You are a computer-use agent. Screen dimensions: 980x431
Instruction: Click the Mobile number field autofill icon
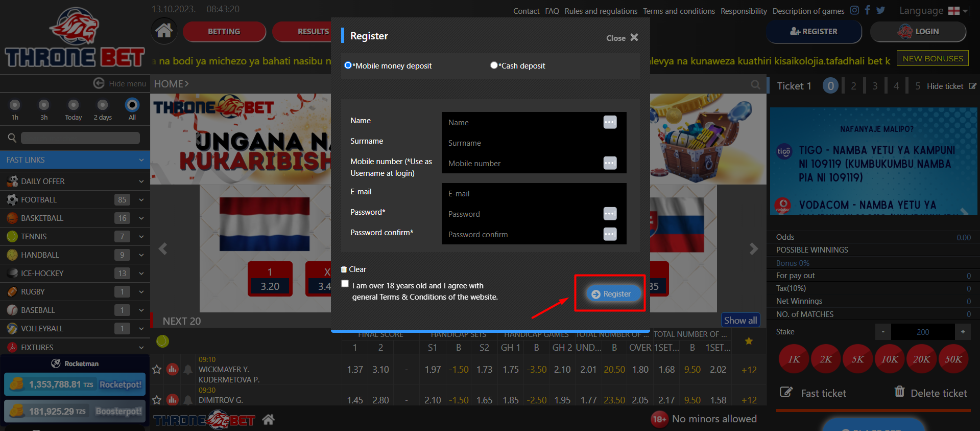610,163
